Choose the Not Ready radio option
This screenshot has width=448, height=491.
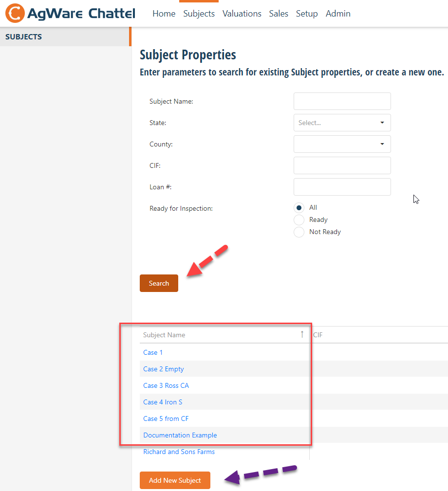point(299,232)
